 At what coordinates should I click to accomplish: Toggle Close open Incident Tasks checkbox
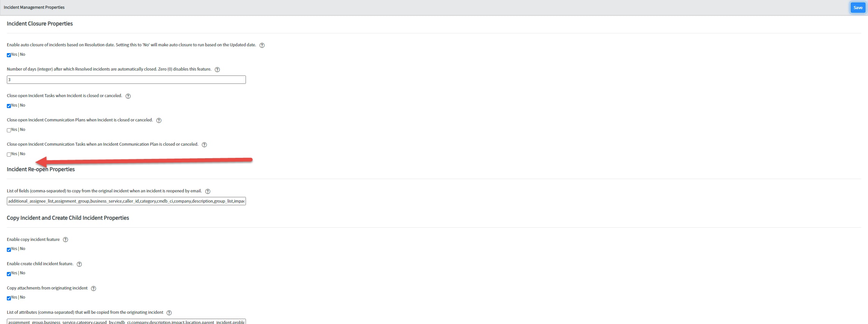tap(9, 106)
